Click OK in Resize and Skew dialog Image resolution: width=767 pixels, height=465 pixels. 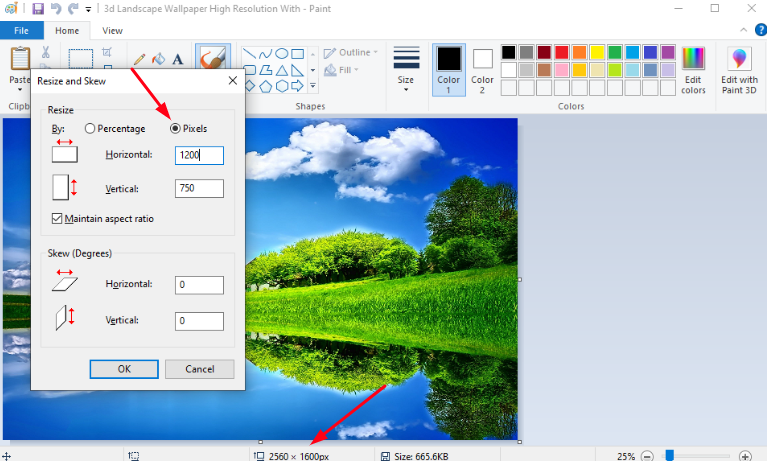[x=124, y=369]
